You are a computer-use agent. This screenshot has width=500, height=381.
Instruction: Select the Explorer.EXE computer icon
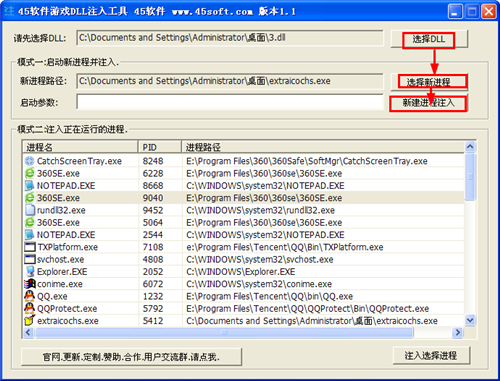pyautogui.click(x=30, y=271)
